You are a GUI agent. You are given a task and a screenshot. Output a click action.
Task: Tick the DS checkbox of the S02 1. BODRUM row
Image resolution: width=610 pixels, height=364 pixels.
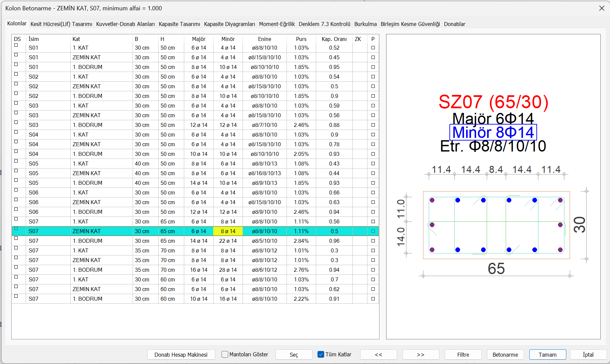coord(16,93)
